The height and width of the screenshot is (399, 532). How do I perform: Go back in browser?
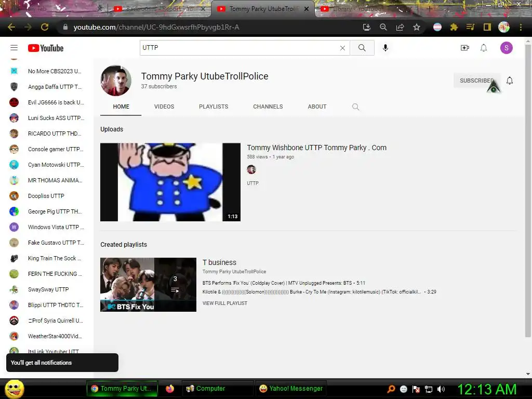11,27
